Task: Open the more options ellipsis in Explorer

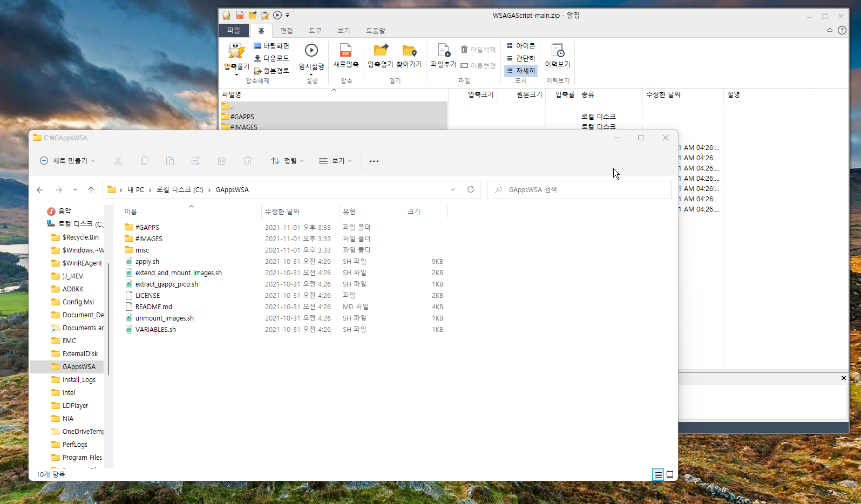Action: (x=374, y=161)
